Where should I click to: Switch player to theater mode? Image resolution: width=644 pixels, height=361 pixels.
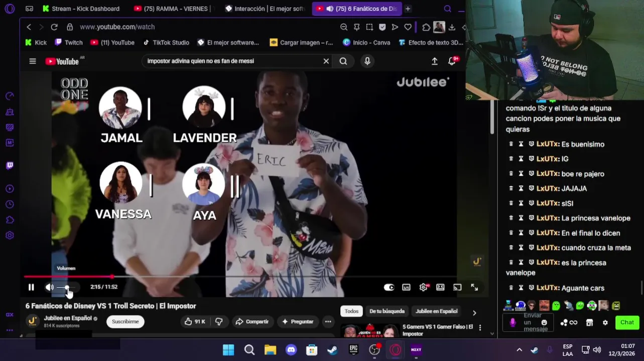[440, 287]
